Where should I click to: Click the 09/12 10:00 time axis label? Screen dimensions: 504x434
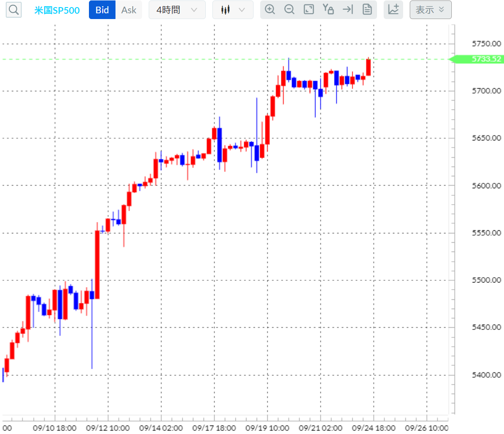(108, 428)
